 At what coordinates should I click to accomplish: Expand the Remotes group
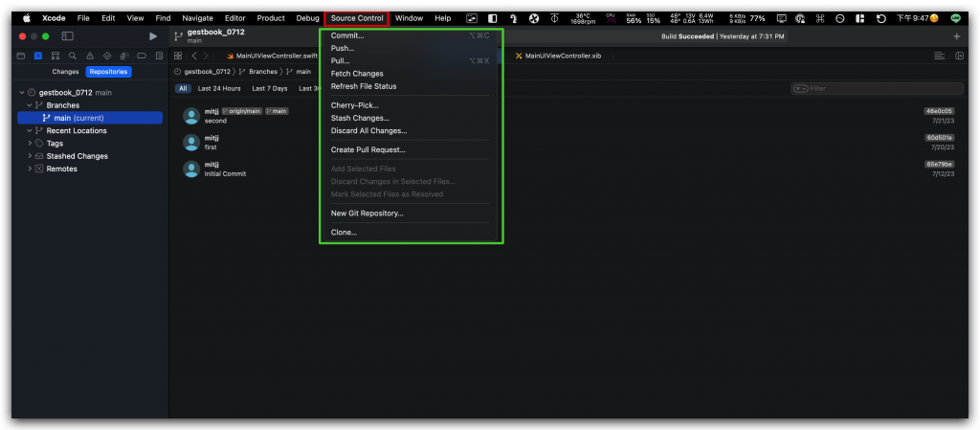(x=30, y=169)
